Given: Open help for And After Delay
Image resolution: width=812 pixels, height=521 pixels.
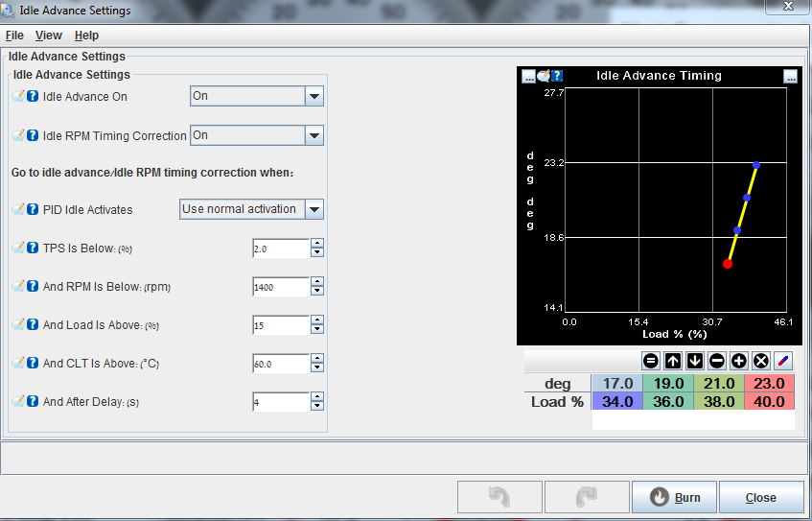Looking at the screenshot, I should pos(32,401).
